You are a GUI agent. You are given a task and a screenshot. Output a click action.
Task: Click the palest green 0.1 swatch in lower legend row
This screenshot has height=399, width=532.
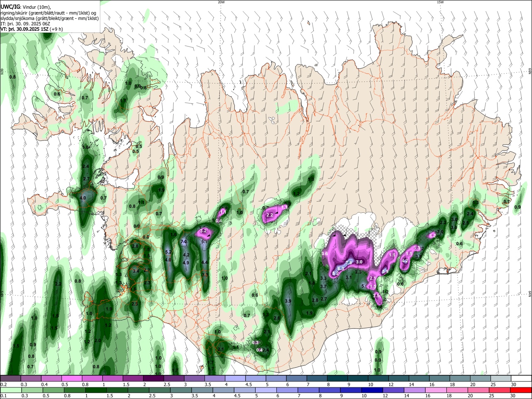click(11, 390)
